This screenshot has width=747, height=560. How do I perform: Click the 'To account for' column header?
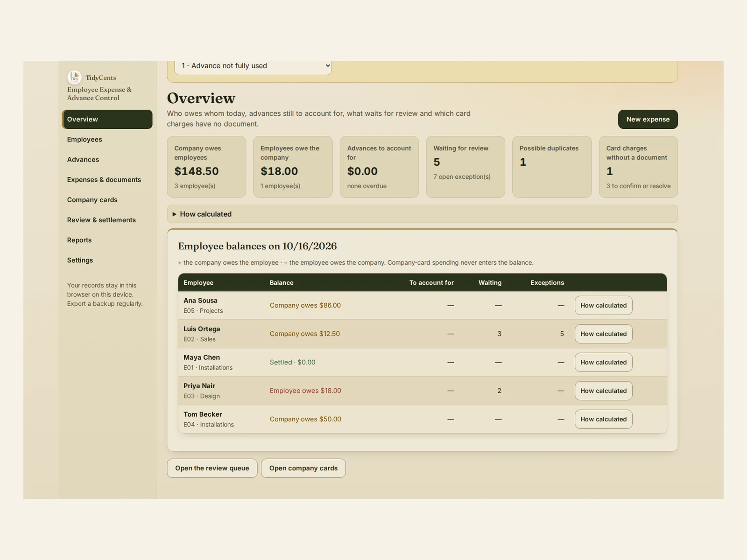click(x=431, y=283)
